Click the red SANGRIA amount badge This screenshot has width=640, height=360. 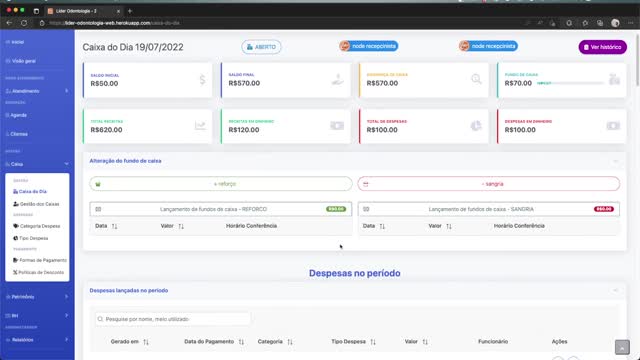(604, 209)
